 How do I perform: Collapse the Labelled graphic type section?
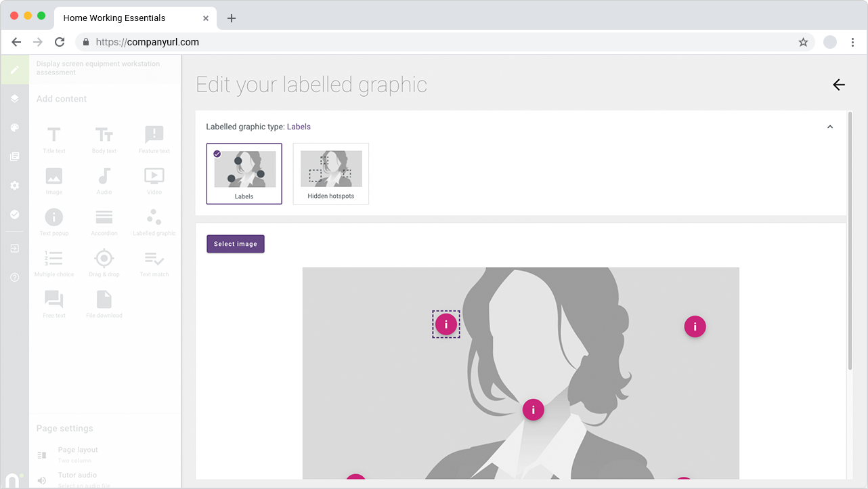829,127
